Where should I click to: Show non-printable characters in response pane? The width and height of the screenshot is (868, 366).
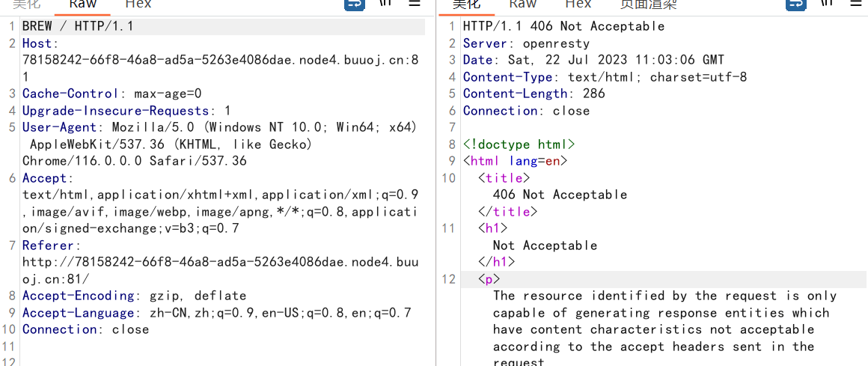tap(826, 4)
